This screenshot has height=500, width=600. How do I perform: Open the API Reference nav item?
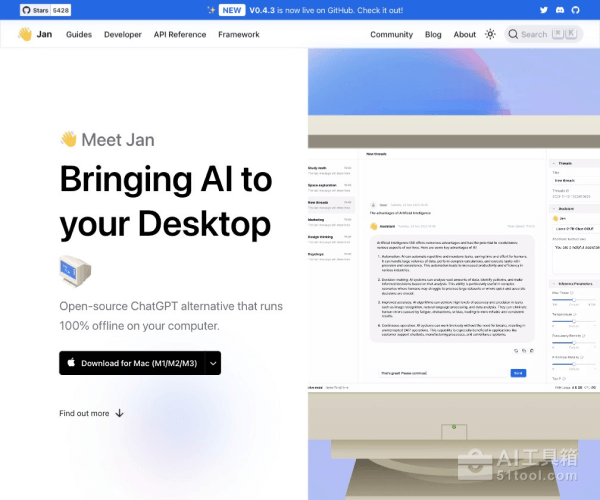point(180,34)
